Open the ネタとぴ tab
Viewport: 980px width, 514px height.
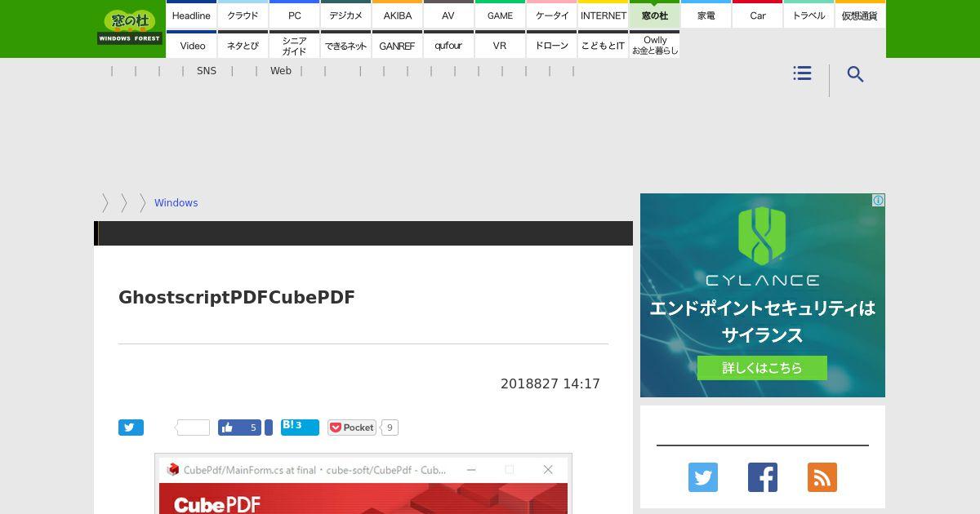[243, 44]
